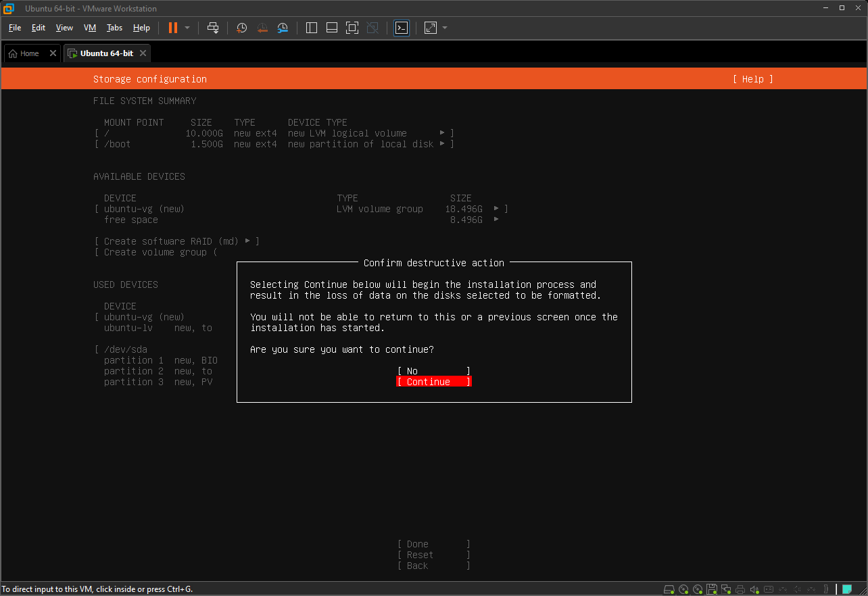The width and height of the screenshot is (868, 596).
Task: Close the Ubuntu 64-bit tab
Action: (143, 53)
